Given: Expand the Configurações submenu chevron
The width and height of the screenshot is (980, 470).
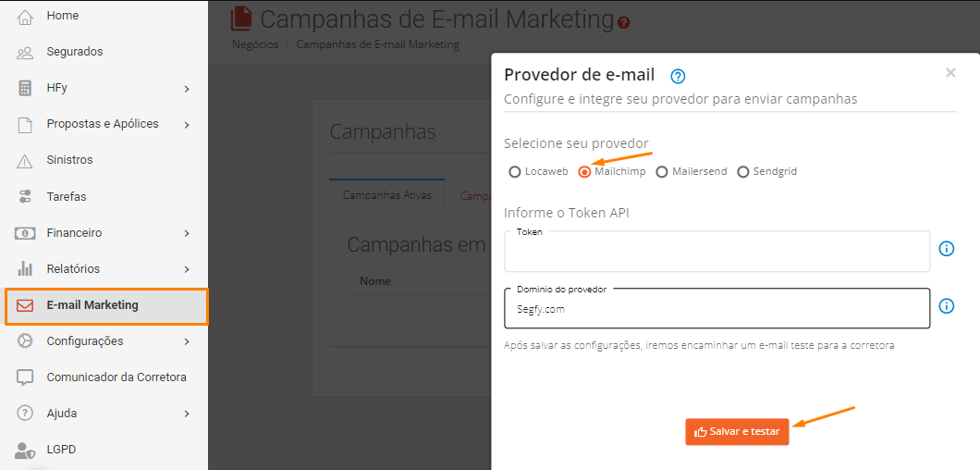Looking at the screenshot, I should (x=187, y=341).
